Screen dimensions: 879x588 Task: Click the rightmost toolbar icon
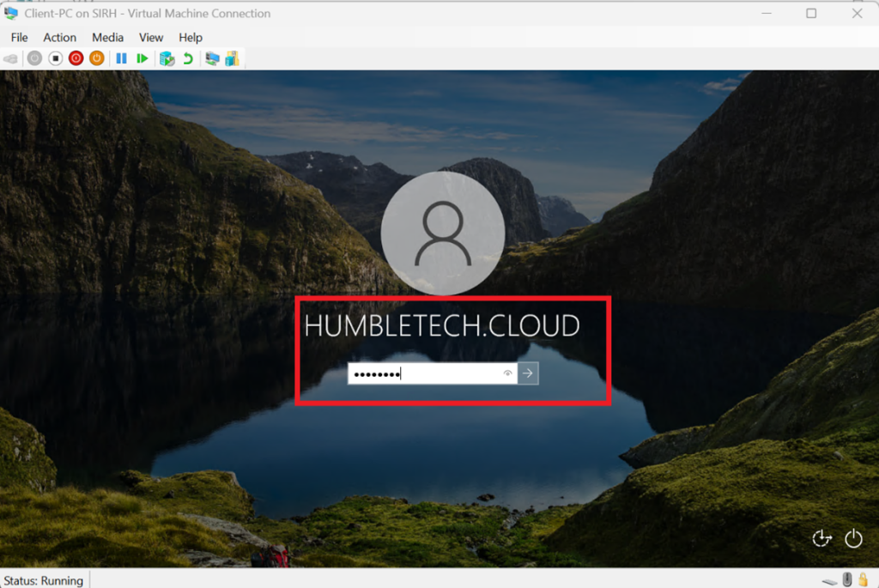(232, 58)
